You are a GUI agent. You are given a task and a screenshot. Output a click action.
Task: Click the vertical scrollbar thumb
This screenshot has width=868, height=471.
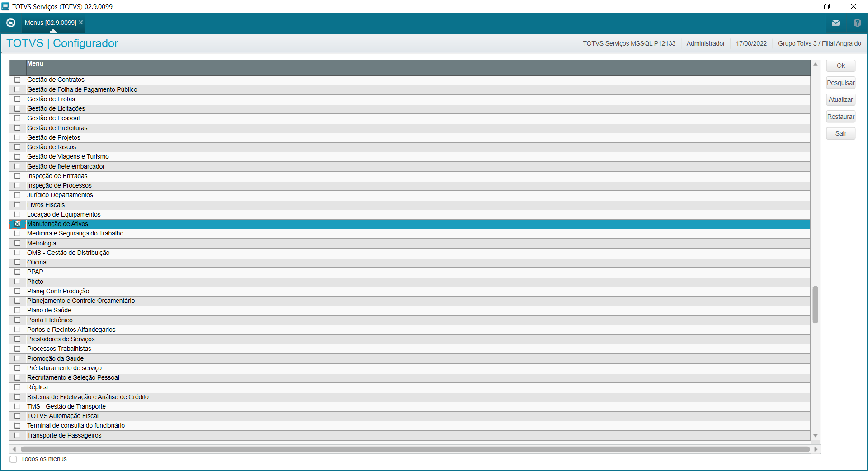(x=816, y=305)
